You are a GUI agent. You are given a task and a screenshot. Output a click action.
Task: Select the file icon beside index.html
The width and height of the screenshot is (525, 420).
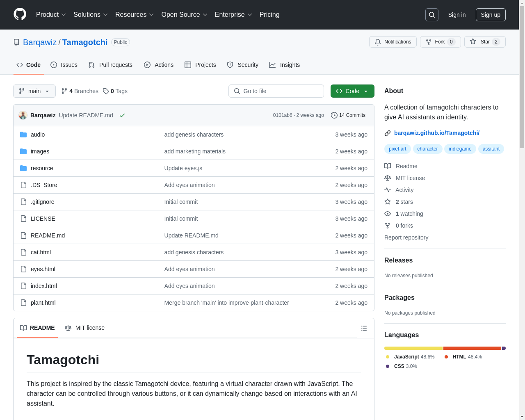pos(23,286)
